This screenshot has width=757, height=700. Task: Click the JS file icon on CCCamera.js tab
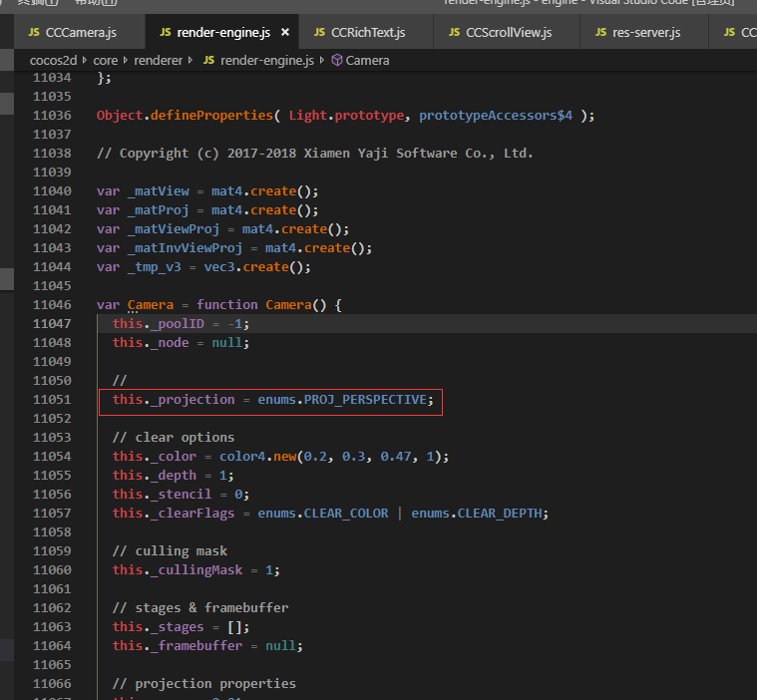[x=35, y=33]
